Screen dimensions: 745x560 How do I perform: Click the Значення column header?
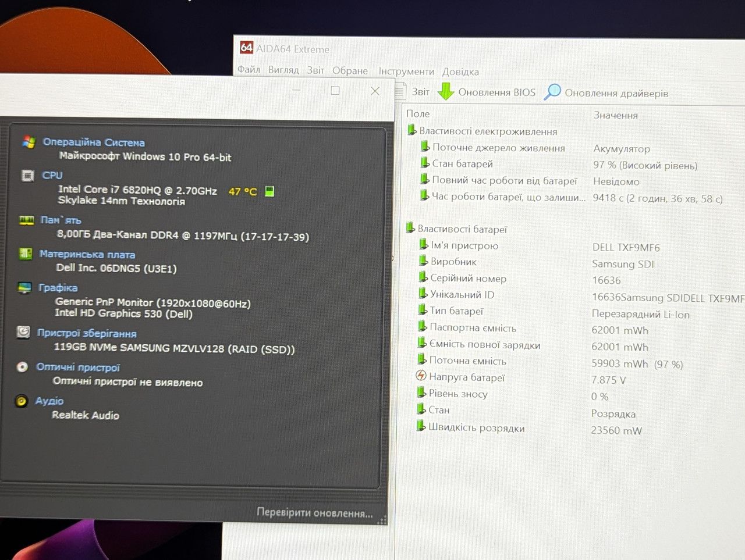pyautogui.click(x=616, y=115)
